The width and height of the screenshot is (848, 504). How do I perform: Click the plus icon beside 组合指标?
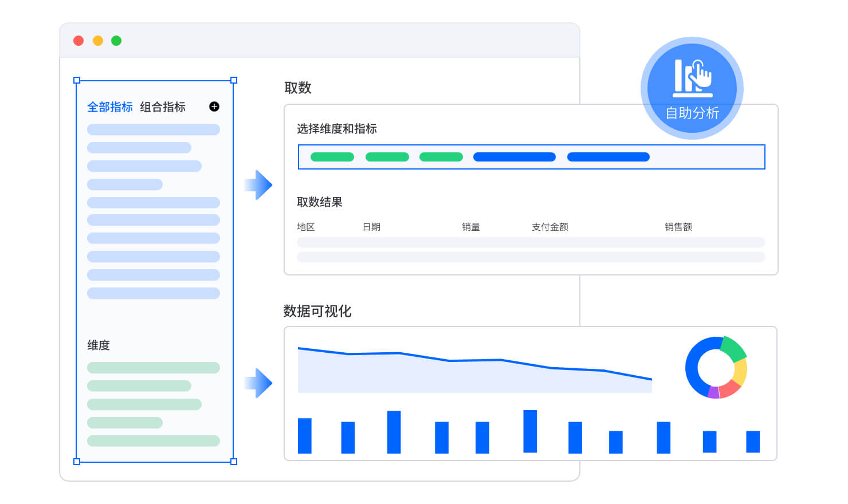pyautogui.click(x=214, y=107)
